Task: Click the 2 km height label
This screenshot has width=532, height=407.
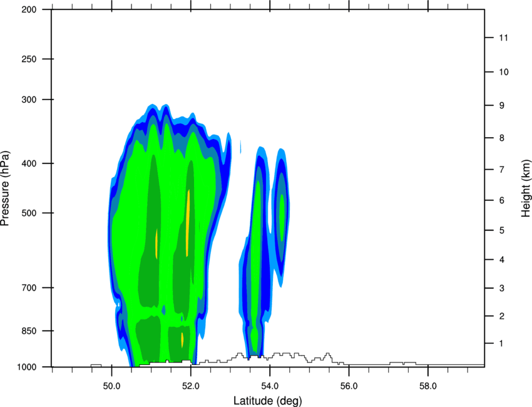Action: 502,316
